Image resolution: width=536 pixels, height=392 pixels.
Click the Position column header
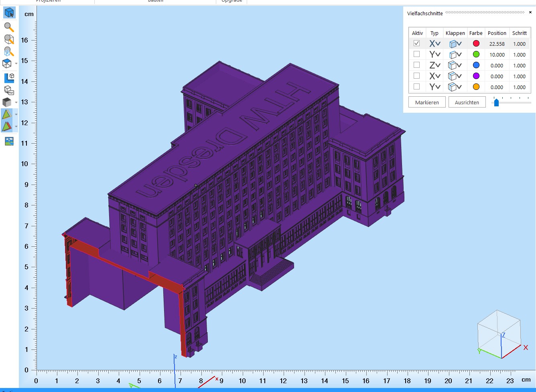pos(497,33)
